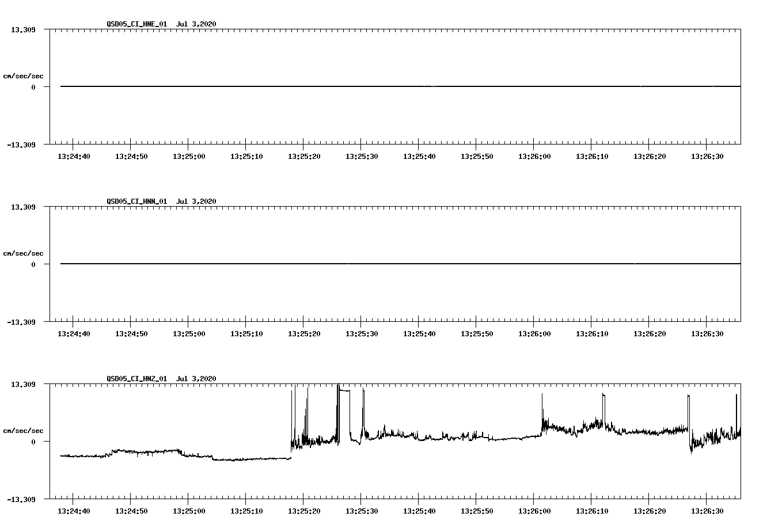
Task: Click the 13:25:40 time label under HNN plot
Action: tap(419, 333)
